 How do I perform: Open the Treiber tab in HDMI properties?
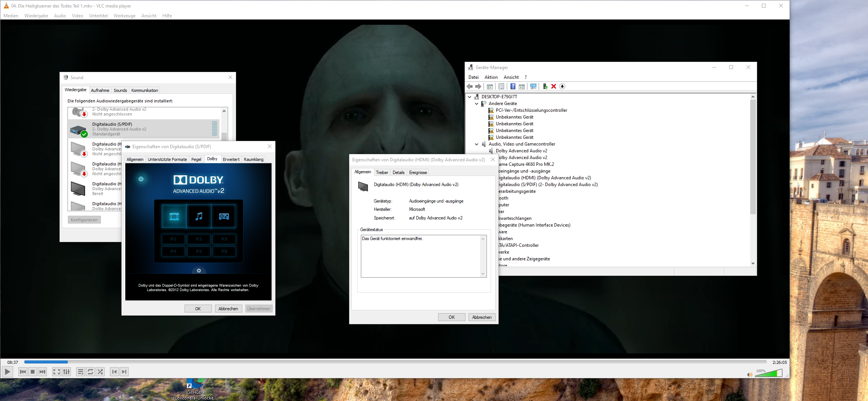click(x=382, y=173)
